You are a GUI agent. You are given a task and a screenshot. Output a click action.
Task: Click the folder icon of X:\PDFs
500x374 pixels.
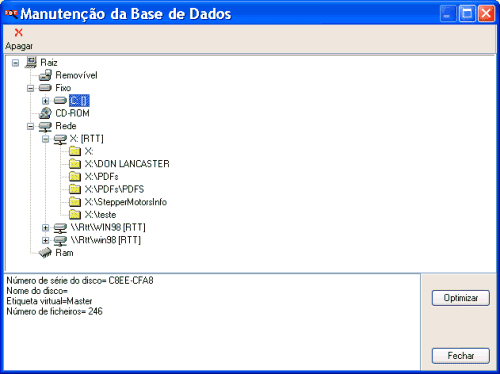pyautogui.click(x=75, y=177)
